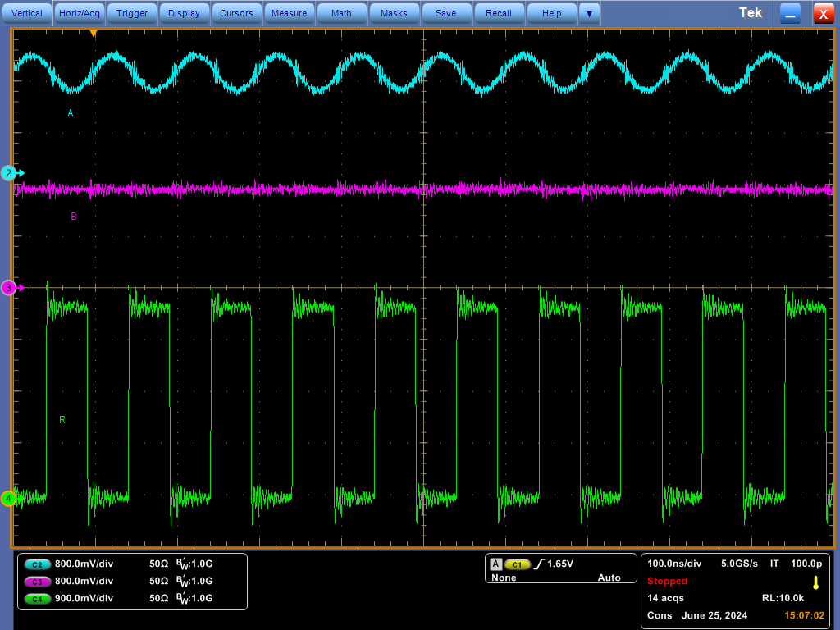Click the orange trigger position marker above the graticule
The width and height of the screenshot is (840, 630).
93,34
